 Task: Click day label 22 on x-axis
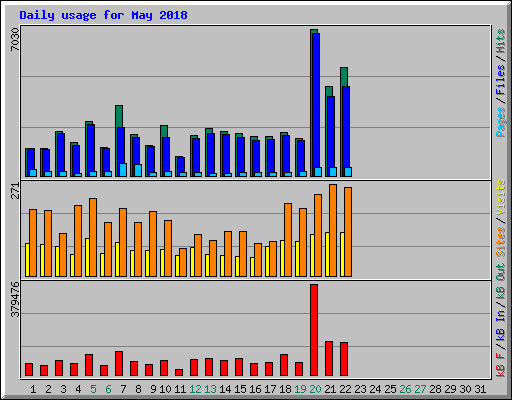coord(345,389)
